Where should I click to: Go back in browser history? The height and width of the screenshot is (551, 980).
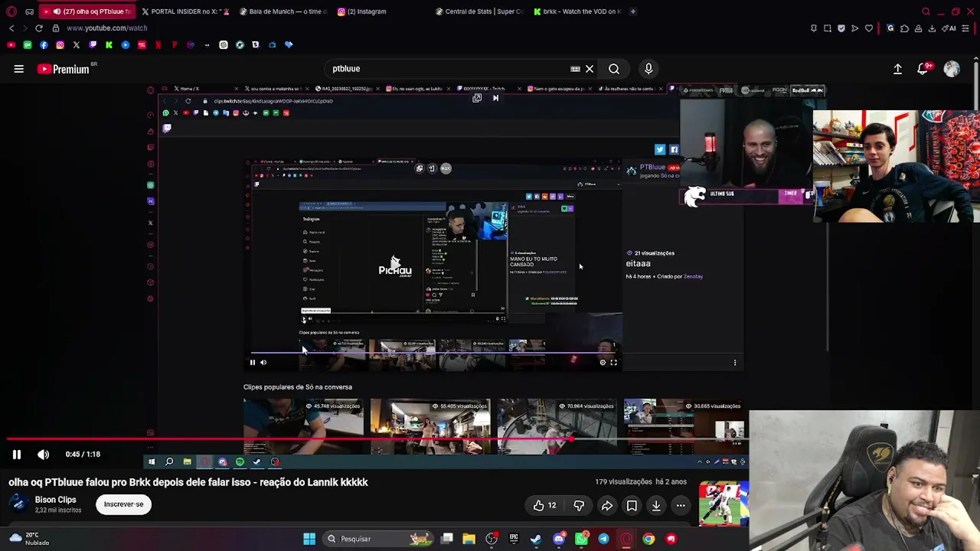11,28
